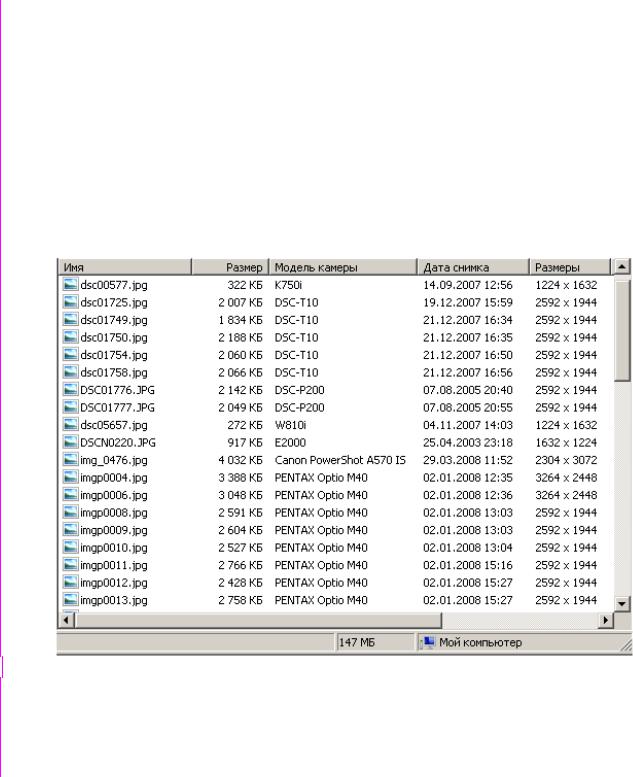The image size is (633, 777).
Task: Select file name dsc01749.jpg
Action: point(114,320)
